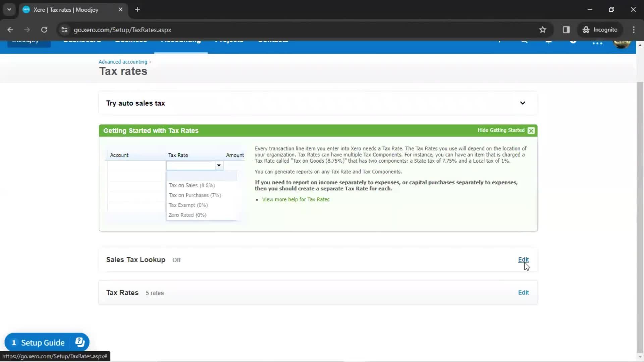Click the scrollbar up arrow
This screenshot has height=362, width=644.
640,45
